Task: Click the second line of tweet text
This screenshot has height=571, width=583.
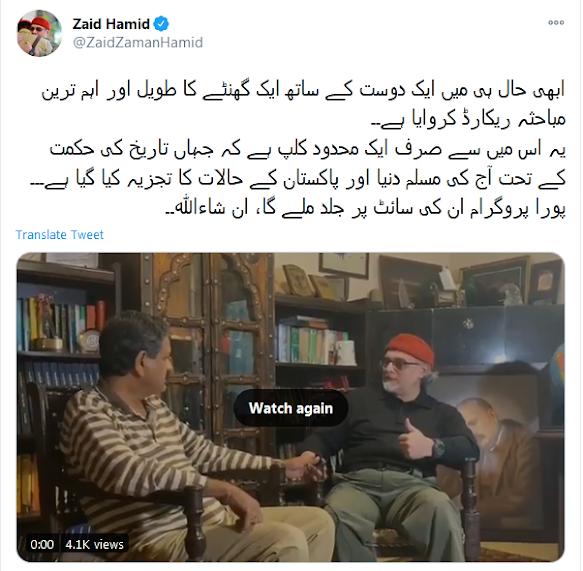Action: (x=468, y=120)
